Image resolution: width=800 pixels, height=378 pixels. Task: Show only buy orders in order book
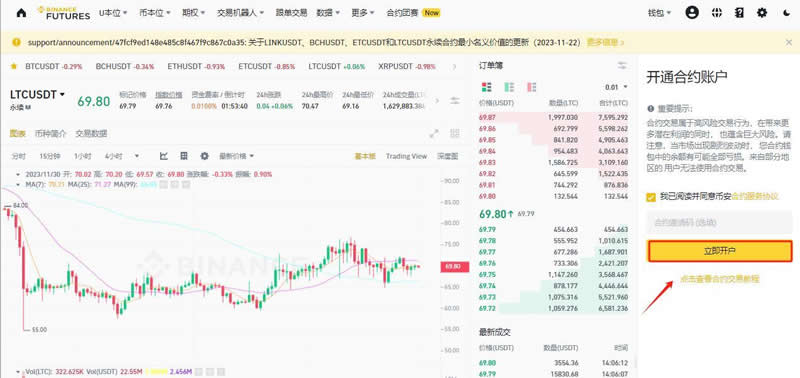pos(509,87)
